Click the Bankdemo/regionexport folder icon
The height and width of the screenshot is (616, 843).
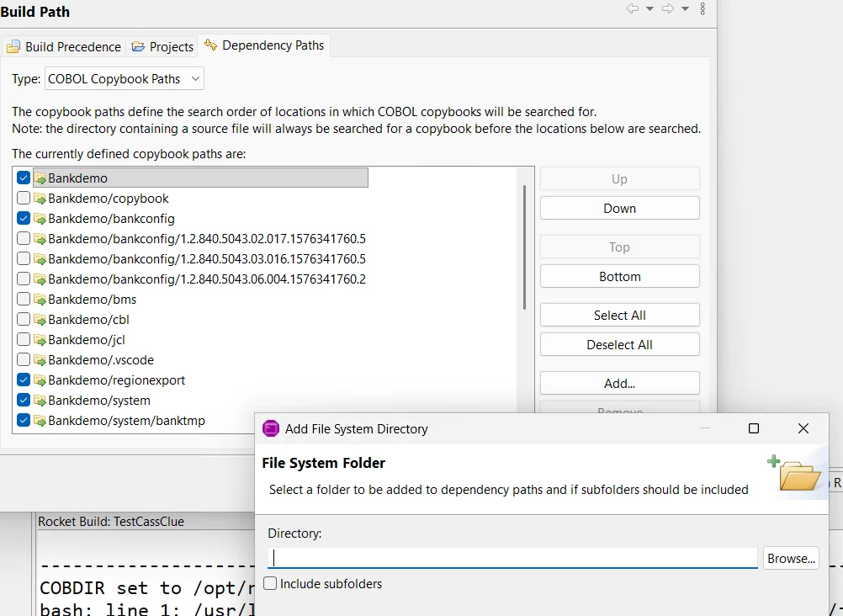click(40, 380)
